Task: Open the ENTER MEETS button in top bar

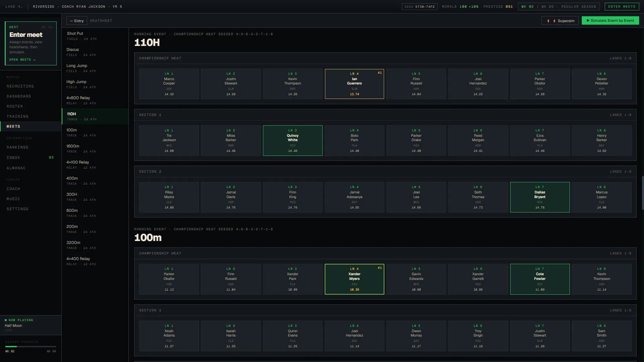Action: tap(622, 6)
